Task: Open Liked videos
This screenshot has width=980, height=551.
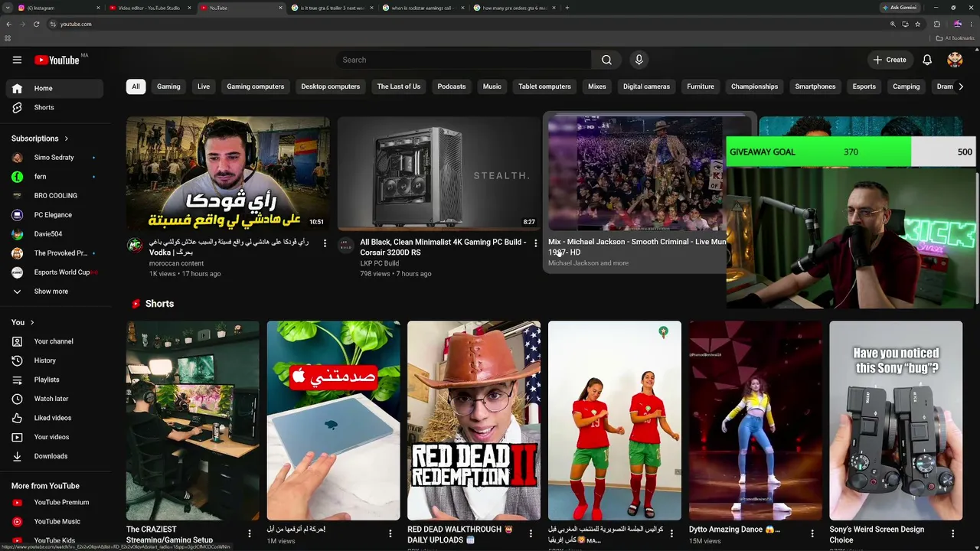Action: point(54,418)
